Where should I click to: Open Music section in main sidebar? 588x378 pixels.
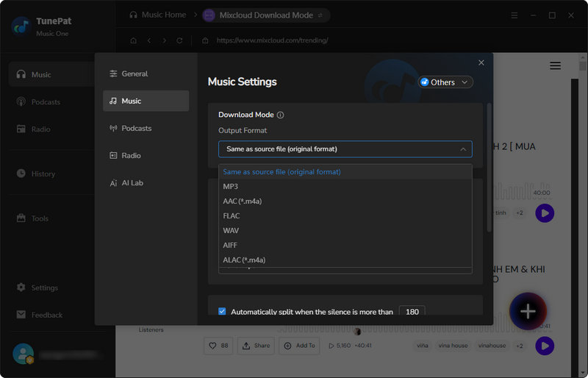coord(51,74)
